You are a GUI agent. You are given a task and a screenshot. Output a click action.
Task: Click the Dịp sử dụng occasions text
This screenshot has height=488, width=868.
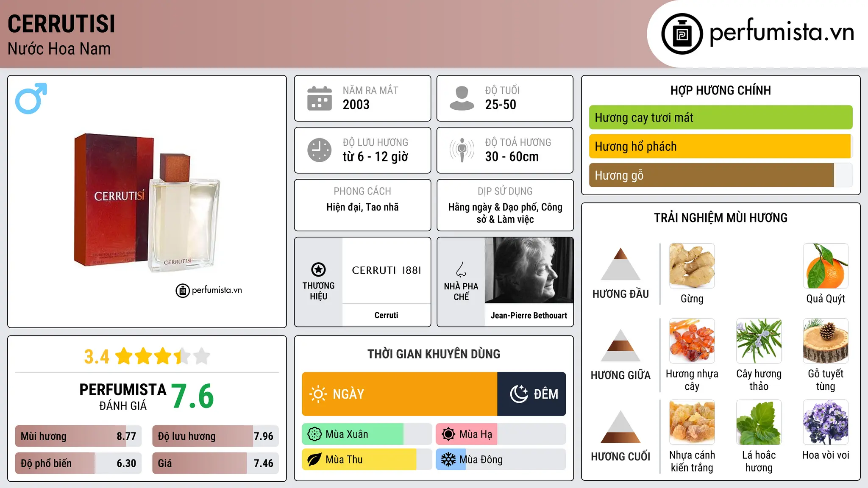click(505, 213)
